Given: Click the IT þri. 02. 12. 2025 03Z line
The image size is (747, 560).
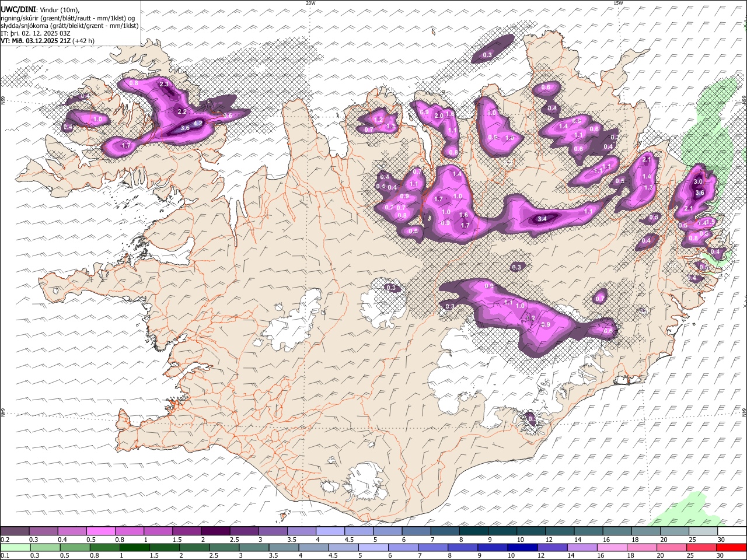Looking at the screenshot, I should point(36,33).
